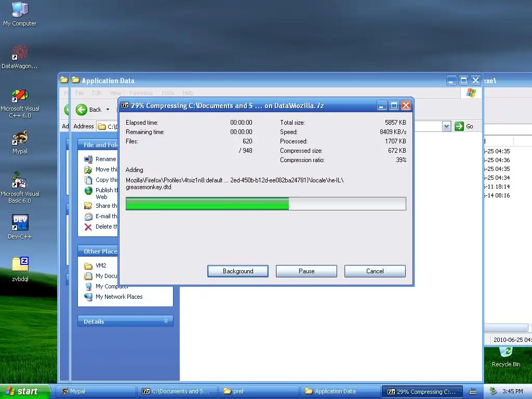Click the green compression progress bar
Screen dimensions: 532x399
point(265,204)
